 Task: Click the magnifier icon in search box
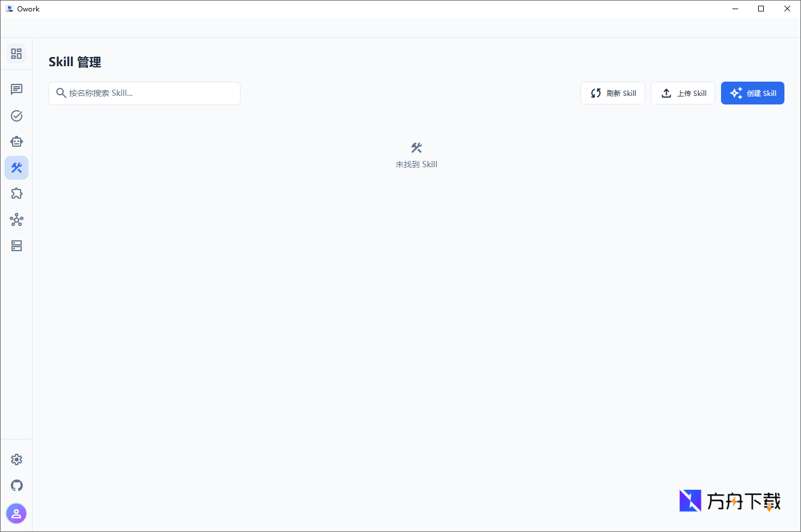point(61,93)
